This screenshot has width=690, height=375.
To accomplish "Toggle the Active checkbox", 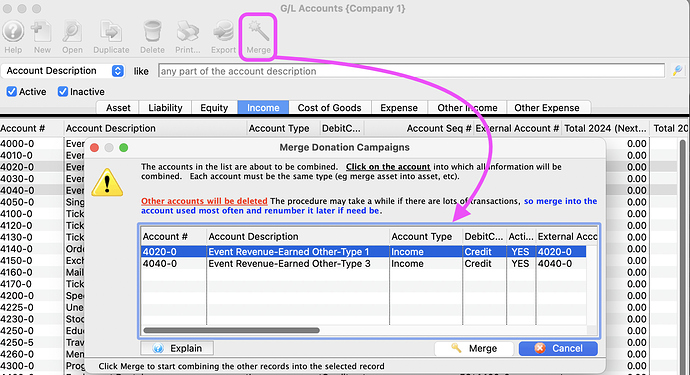I will click(12, 92).
